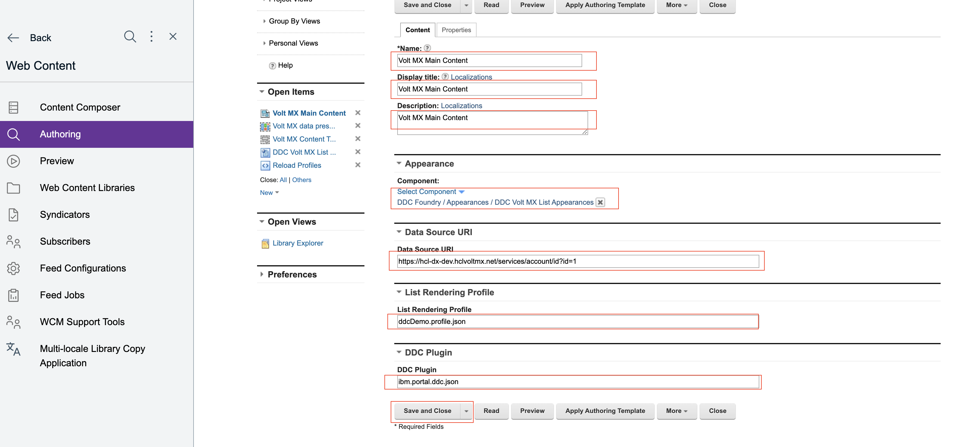
Task: Open the bottom Save and Close dropdown arrow
Action: coord(466,411)
